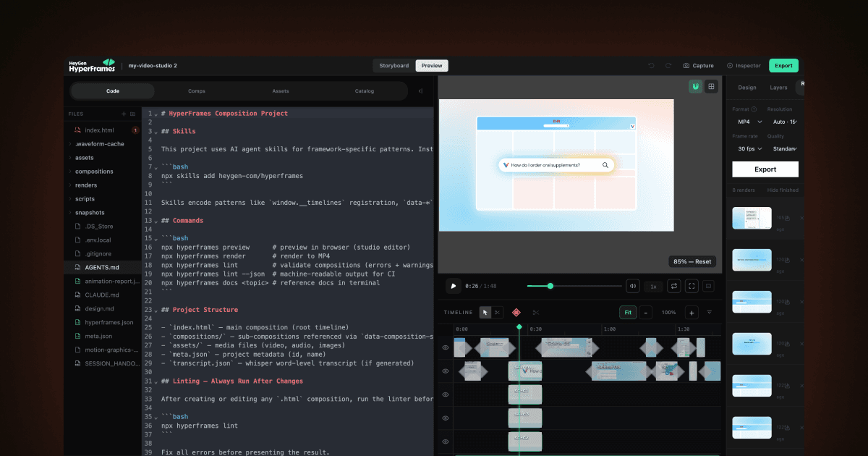The width and height of the screenshot is (868, 456).
Task: Toggle Hide finished renders
Action: [x=783, y=190]
